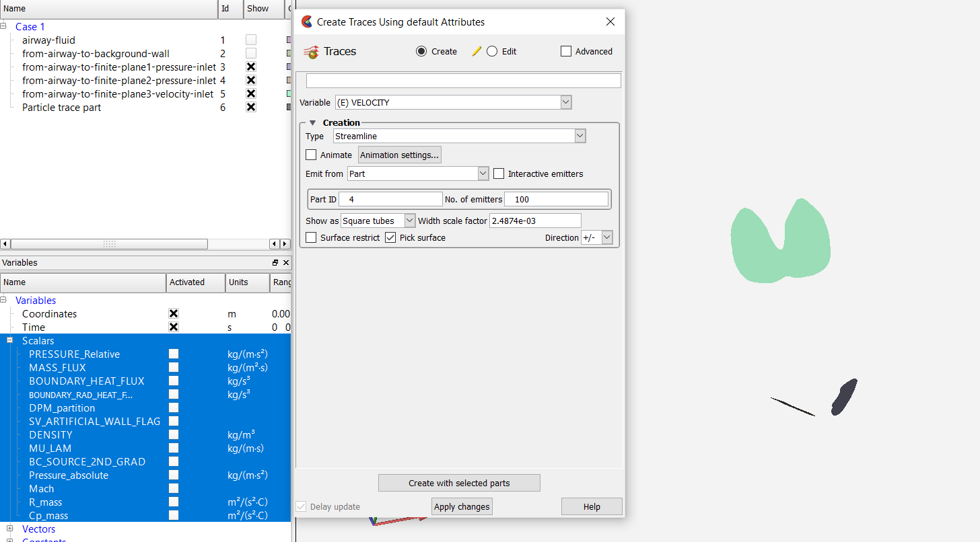The width and height of the screenshot is (980, 542).
Task: Hide the finite-plane3-velocity-inlet part
Action: pyautogui.click(x=251, y=94)
